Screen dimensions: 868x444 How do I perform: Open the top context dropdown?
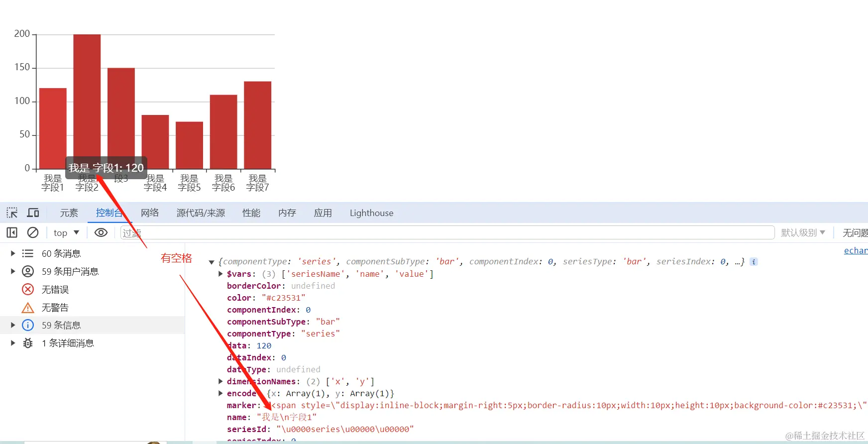(67, 232)
